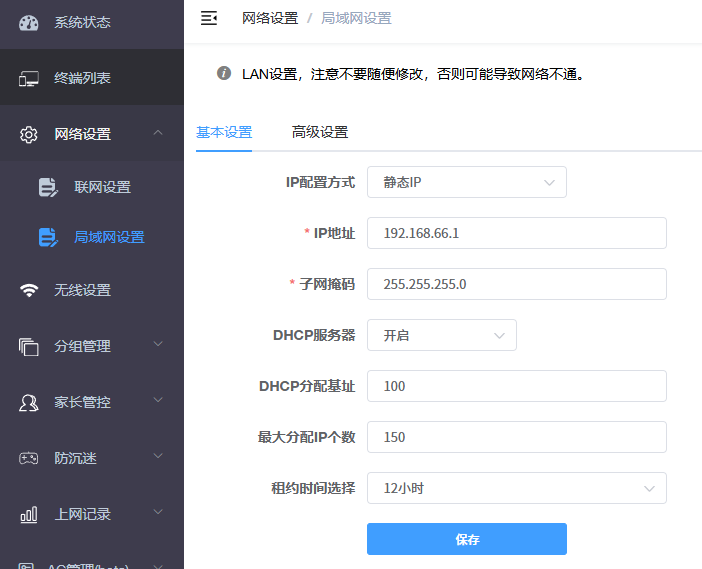Collapse the 网络设置 sidebar section
The image size is (702, 569).
click(157, 133)
